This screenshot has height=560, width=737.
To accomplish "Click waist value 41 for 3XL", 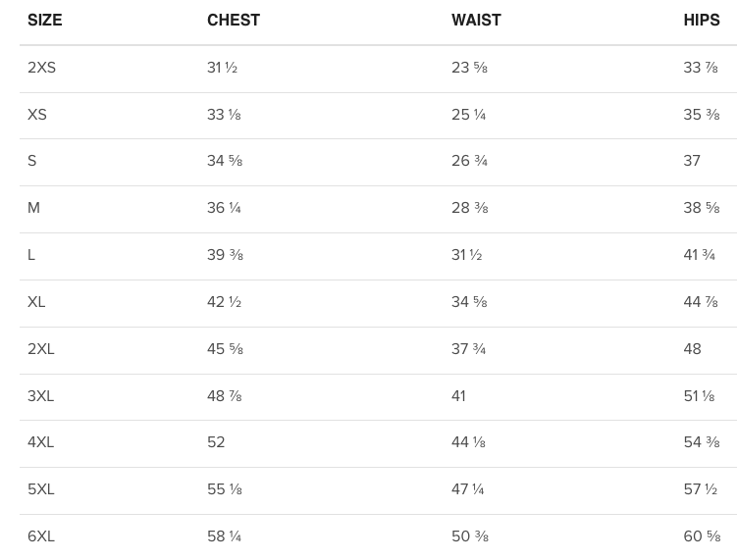I will [458, 396].
